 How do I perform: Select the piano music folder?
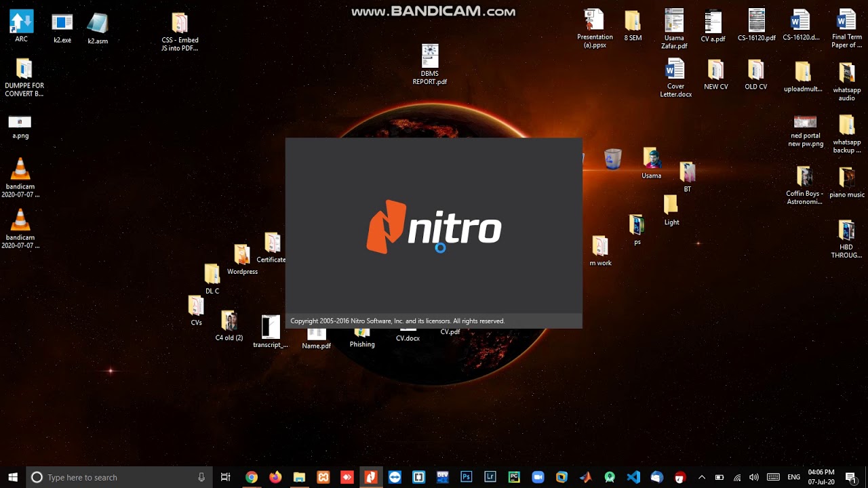(847, 183)
